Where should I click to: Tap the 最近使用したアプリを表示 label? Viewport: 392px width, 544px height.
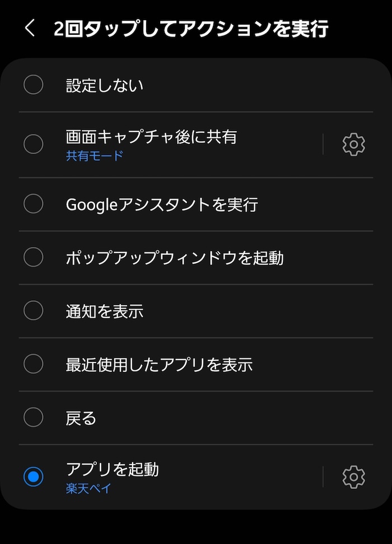[x=159, y=365]
